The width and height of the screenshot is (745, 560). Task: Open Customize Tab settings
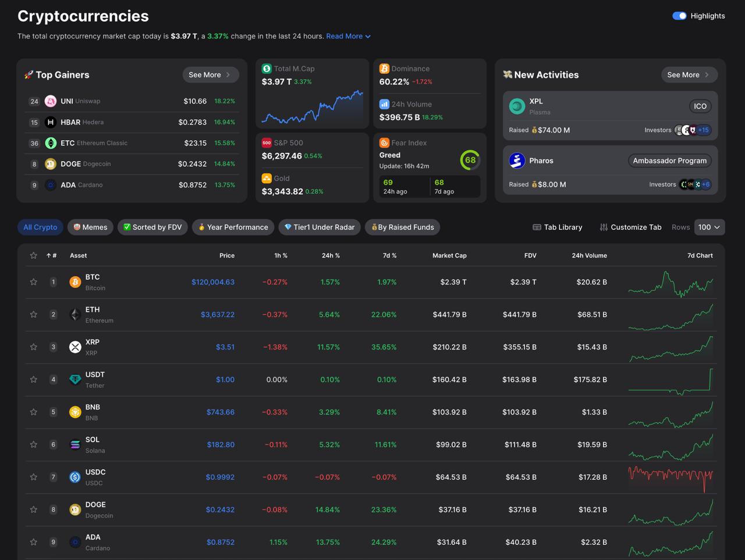tap(630, 227)
